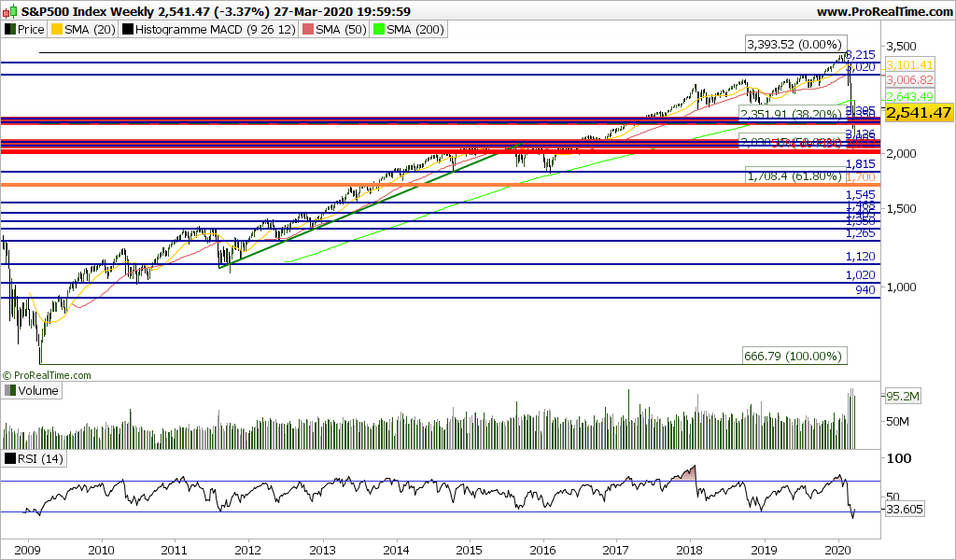956x560 pixels.
Task: Click the orange 1,700 level label
Action: pyautogui.click(x=861, y=176)
